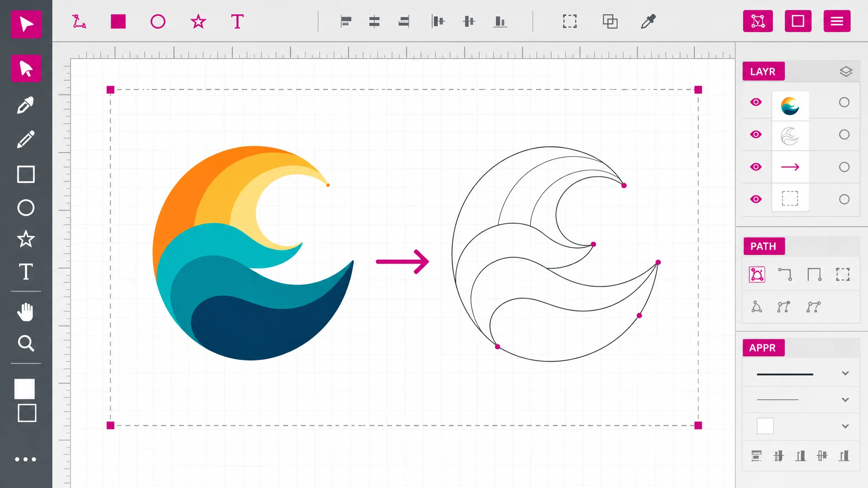The width and height of the screenshot is (868, 488).
Task: Toggle radio circle for colored logo layer
Action: pyautogui.click(x=844, y=102)
